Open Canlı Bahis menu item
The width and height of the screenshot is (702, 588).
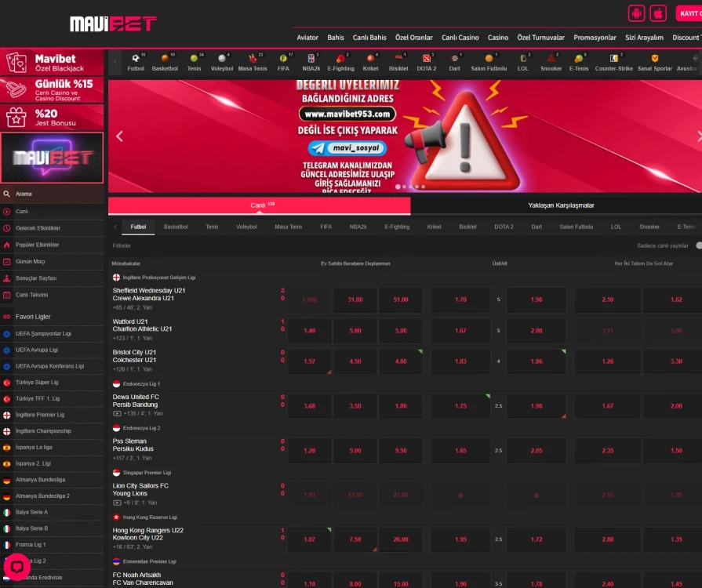[x=369, y=38]
